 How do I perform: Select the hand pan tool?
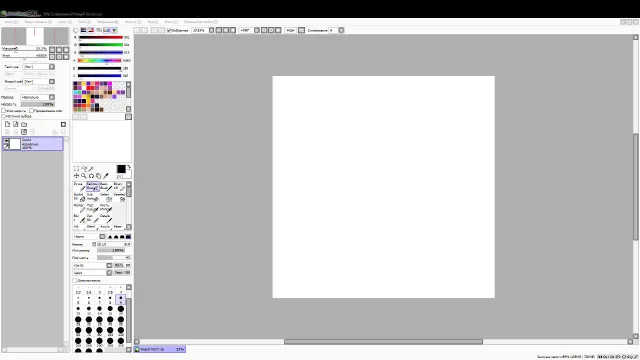click(x=98, y=176)
